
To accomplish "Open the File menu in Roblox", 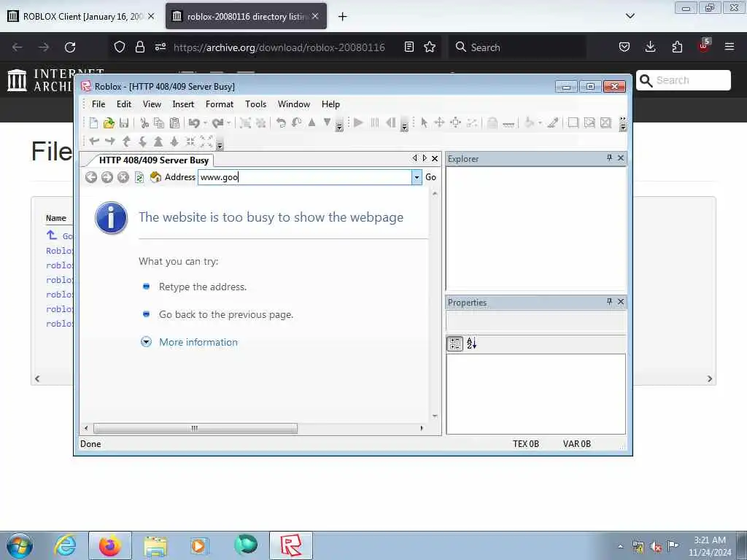I will coord(98,104).
